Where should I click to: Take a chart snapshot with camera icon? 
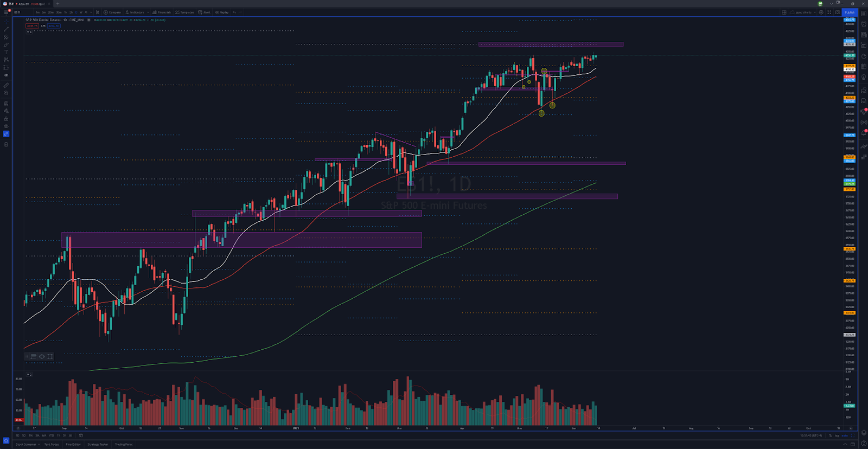(838, 12)
